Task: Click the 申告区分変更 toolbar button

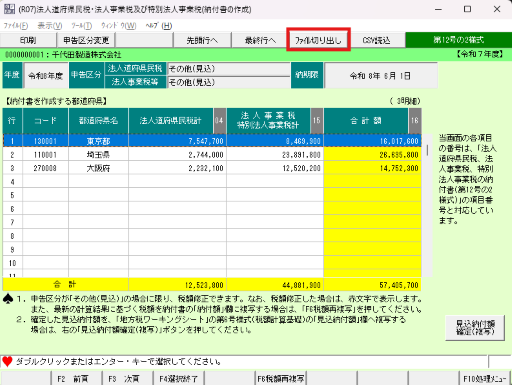Action: click(86, 40)
